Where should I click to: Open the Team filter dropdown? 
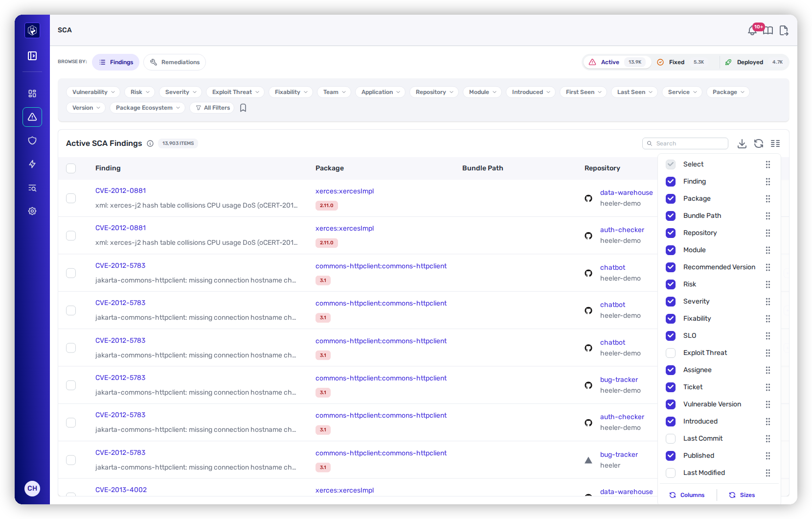coord(334,92)
